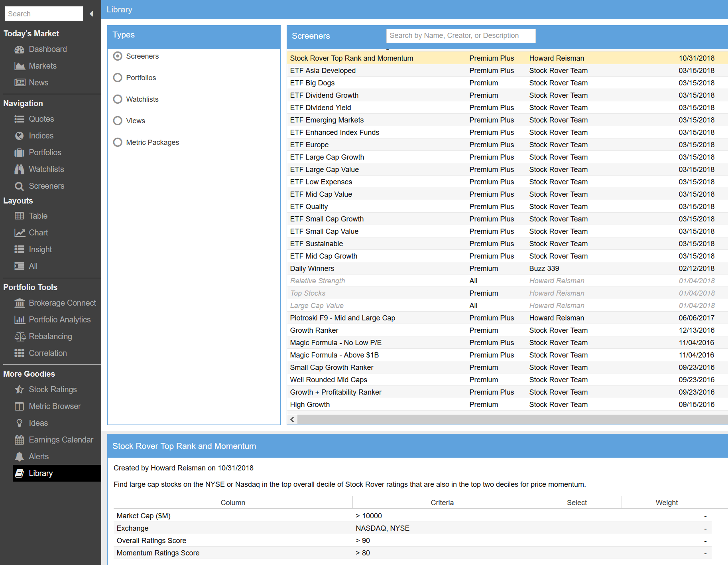Select the ETF Emerging Markets screener
The width and height of the screenshot is (728, 565).
507,120
